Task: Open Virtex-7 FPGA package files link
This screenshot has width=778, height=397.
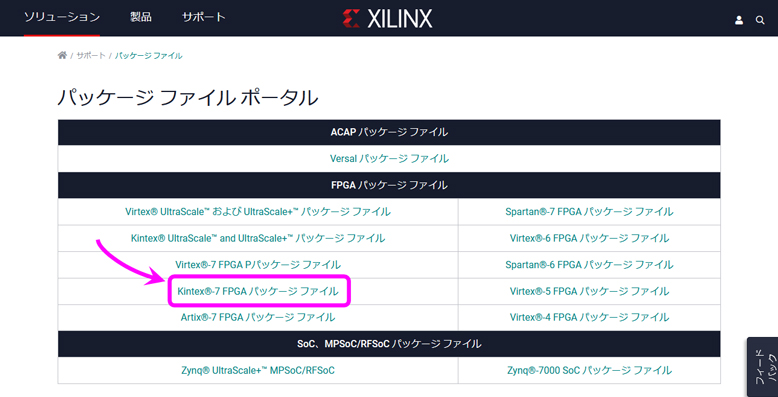Action: (x=258, y=265)
